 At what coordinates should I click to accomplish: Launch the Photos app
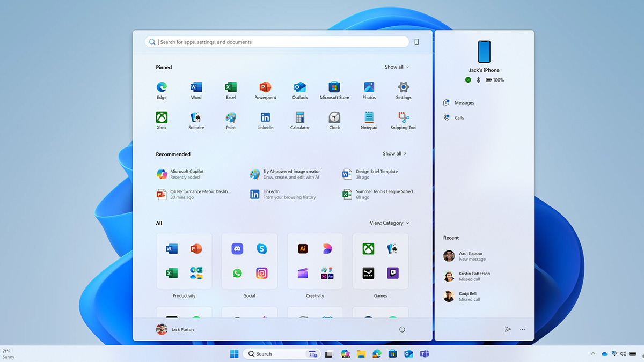pyautogui.click(x=369, y=90)
